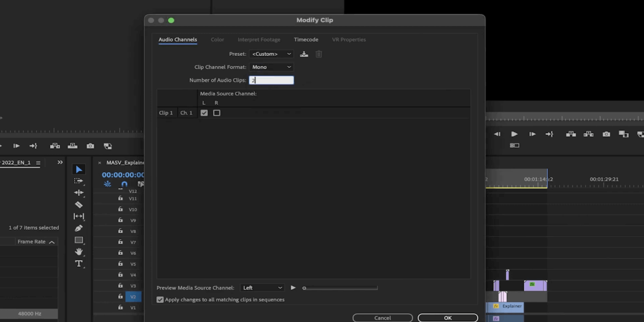Uncheck the L channel checkbox for Clip 1
Viewport: 644px width, 322px height.
coord(204,113)
